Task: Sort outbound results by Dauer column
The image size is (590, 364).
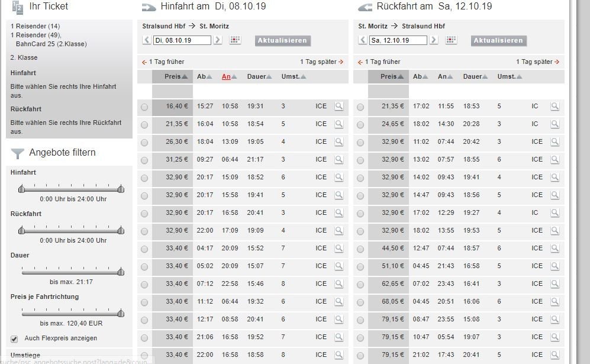Action: 259,77
